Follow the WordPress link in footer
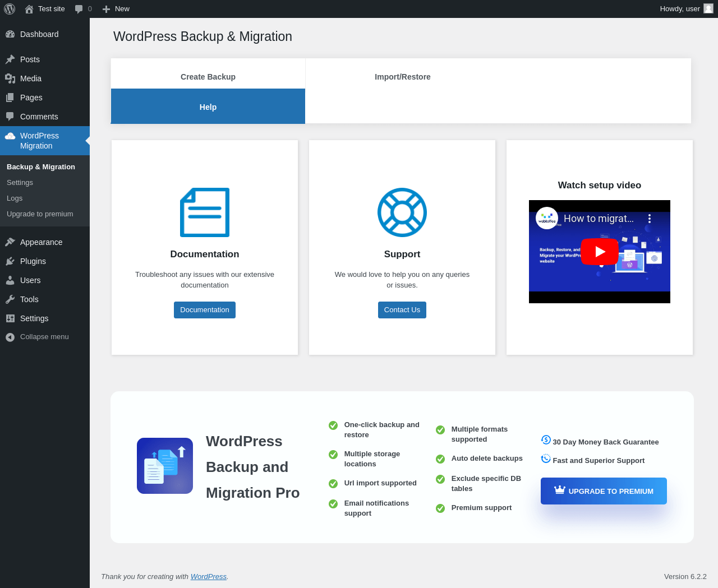This screenshot has width=718, height=588. pyautogui.click(x=209, y=577)
